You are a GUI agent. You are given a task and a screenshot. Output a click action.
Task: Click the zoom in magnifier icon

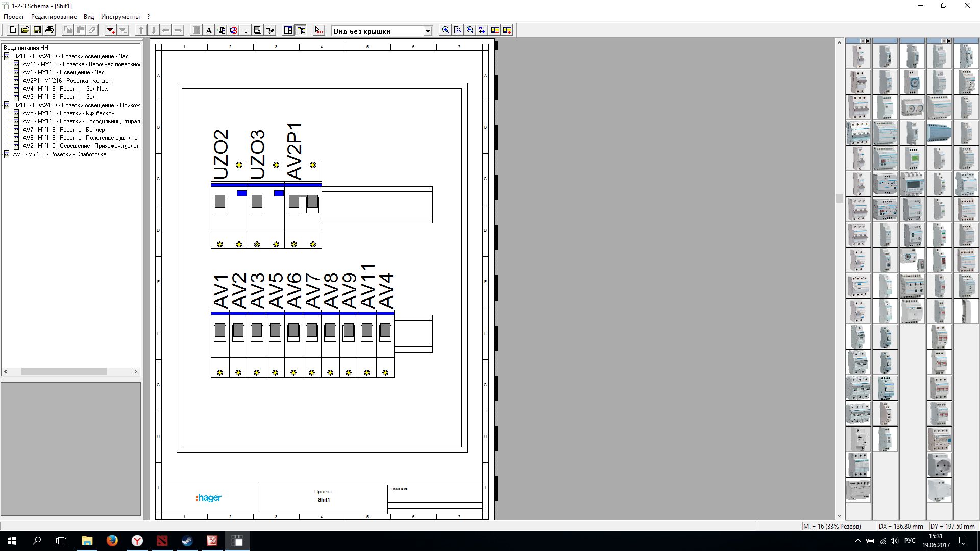[446, 30]
